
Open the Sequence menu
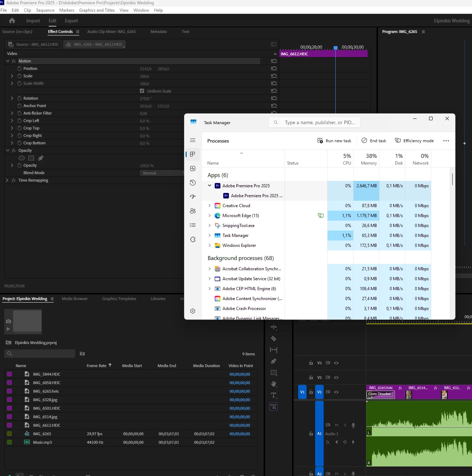click(45, 10)
